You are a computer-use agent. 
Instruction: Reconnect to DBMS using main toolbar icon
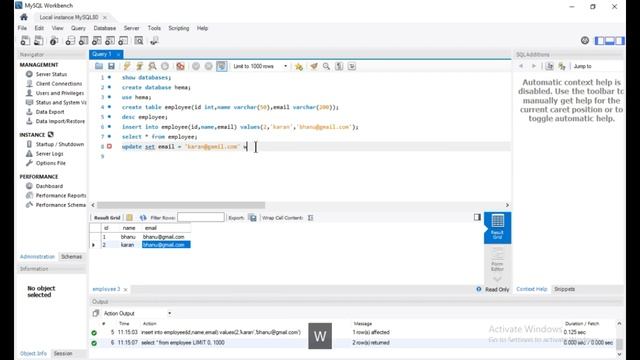(x=154, y=40)
